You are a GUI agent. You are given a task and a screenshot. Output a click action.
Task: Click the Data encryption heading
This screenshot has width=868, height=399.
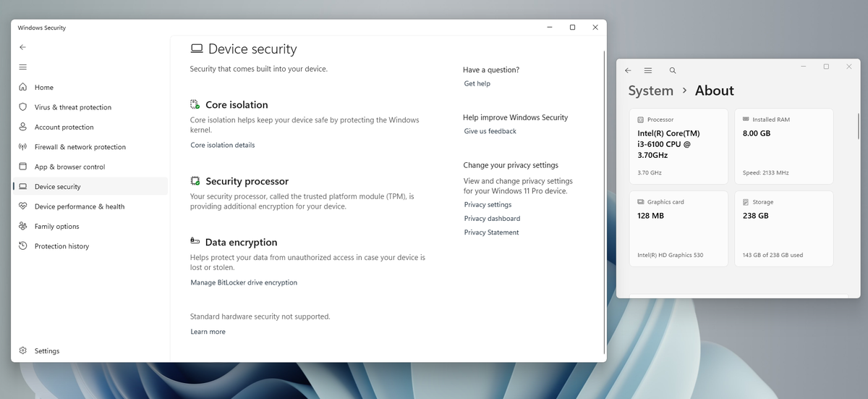[x=241, y=242]
